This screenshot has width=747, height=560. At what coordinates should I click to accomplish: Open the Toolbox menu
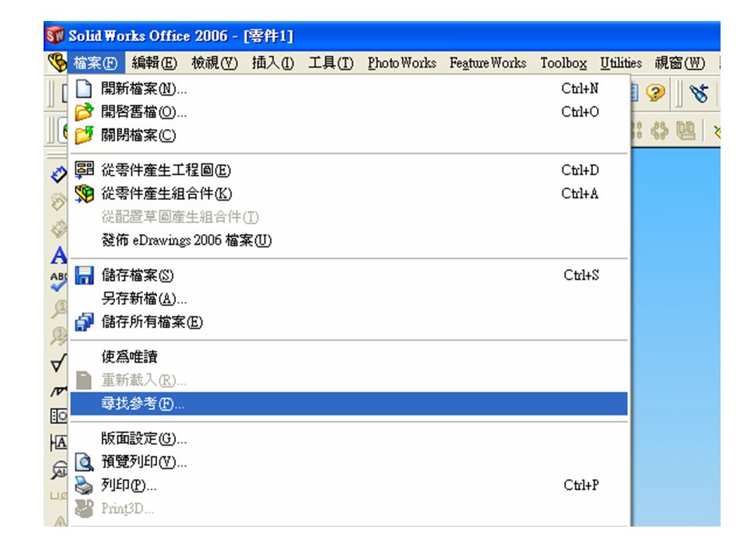[x=563, y=63]
